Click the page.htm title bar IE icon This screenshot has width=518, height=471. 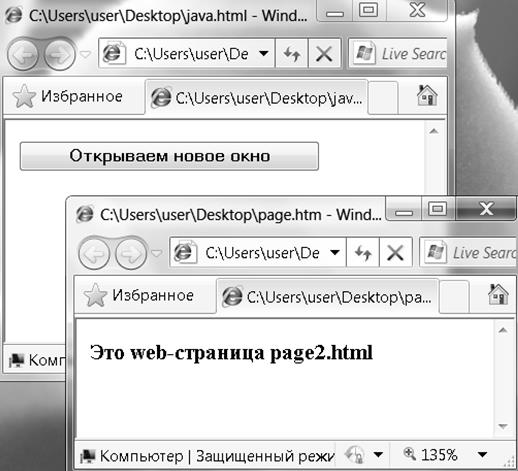85,214
